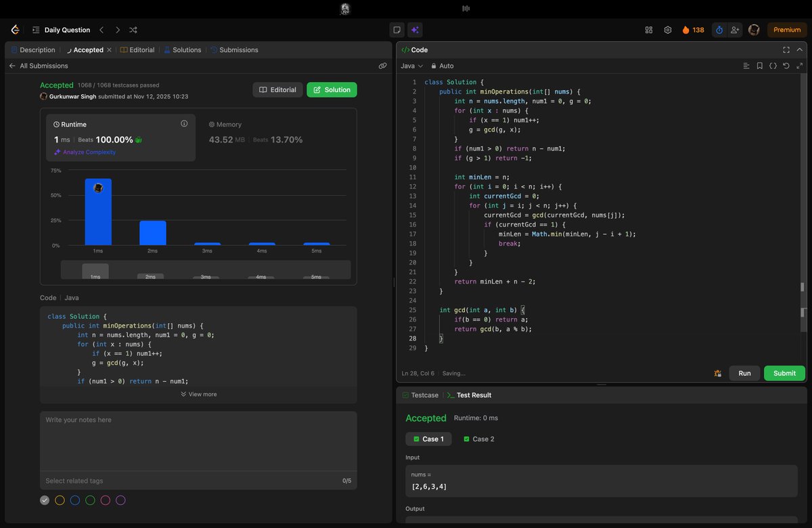Screen dimensions: 812x528
Task: Click the debugger bug icon near Run
Action: coord(717,373)
